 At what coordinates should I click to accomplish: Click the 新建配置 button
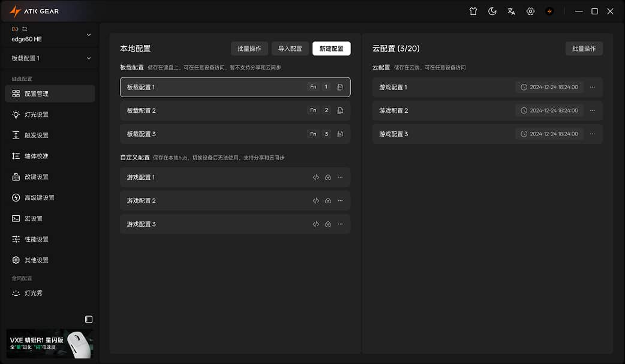point(331,49)
